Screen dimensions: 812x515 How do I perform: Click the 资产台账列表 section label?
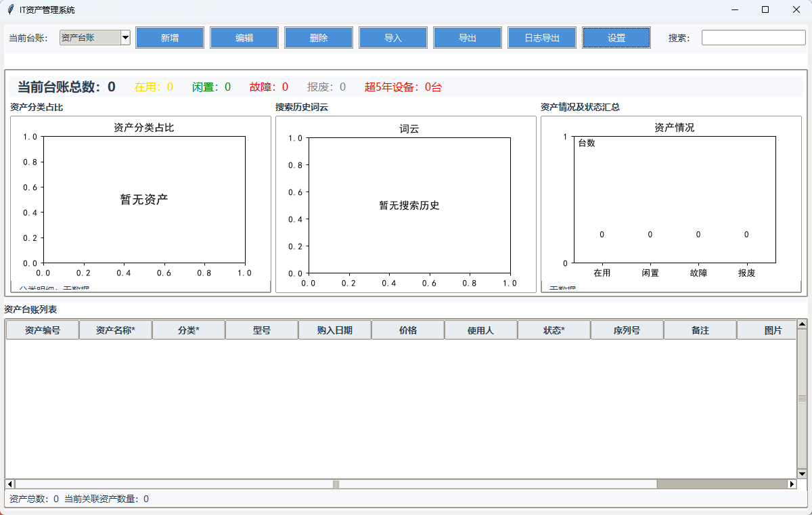30,309
